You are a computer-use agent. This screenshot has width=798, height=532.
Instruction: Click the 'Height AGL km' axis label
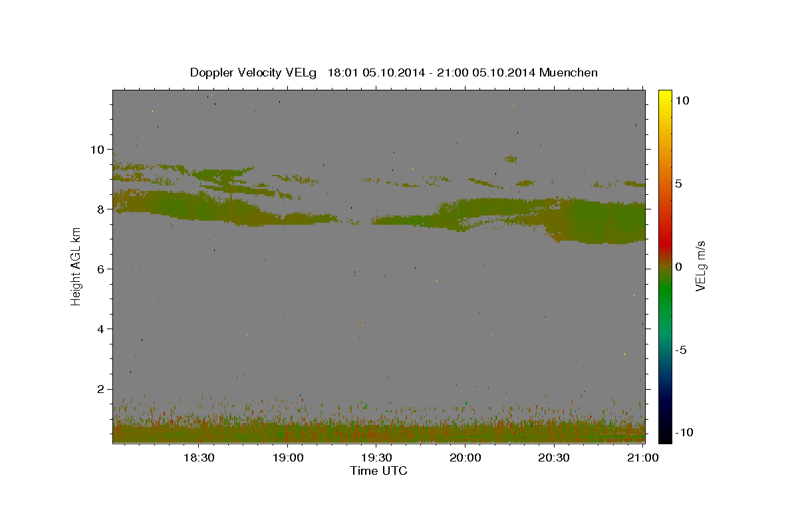click(x=76, y=266)
